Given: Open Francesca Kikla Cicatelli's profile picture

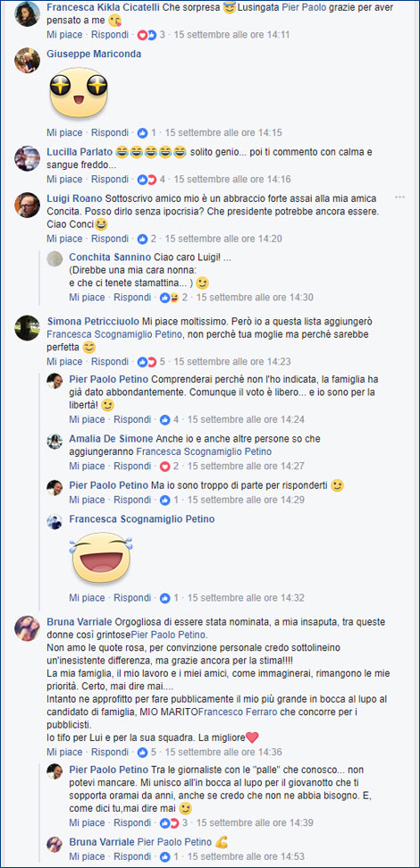Looking at the screenshot, I should tap(27, 13).
